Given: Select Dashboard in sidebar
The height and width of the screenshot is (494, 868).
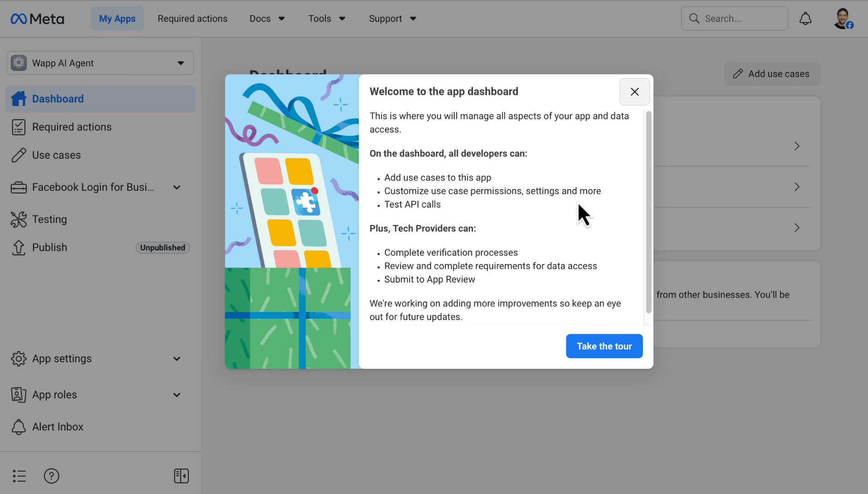Looking at the screenshot, I should click(100, 99).
